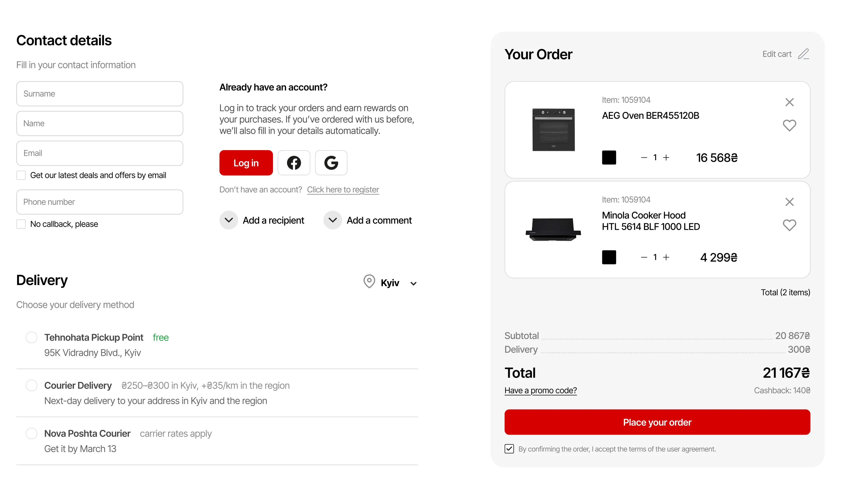Screen dimensions: 841x504
Task: Remove the AEG Oven from cart
Action: pyautogui.click(x=789, y=102)
